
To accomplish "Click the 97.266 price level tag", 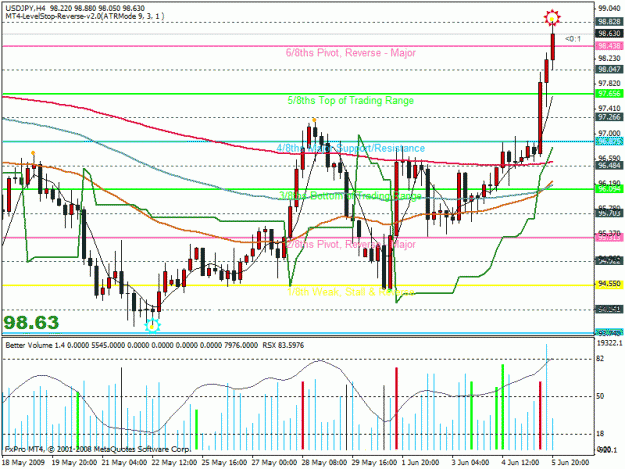I will point(609,117).
